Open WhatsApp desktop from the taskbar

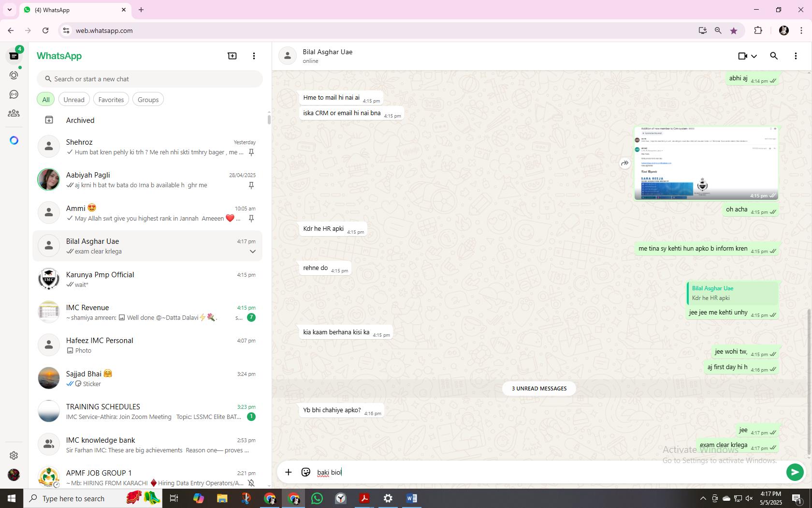point(317,498)
